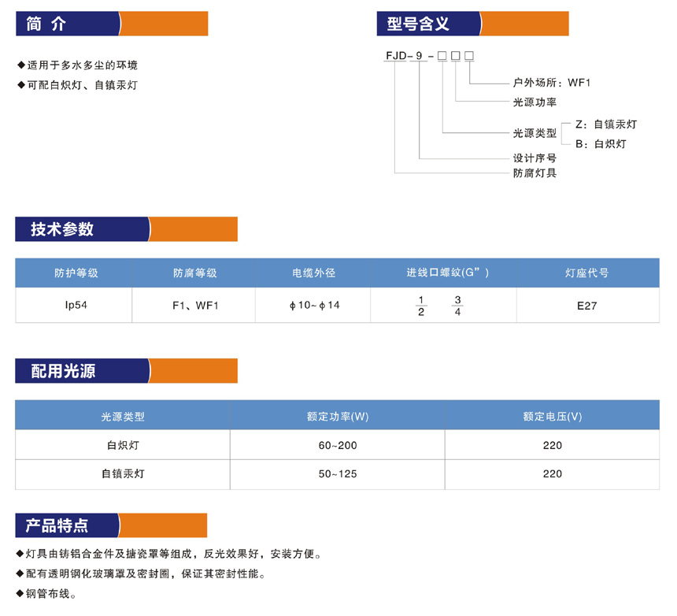Click the middle empty box in model code
The height and width of the screenshot is (616, 677).
click(456, 56)
